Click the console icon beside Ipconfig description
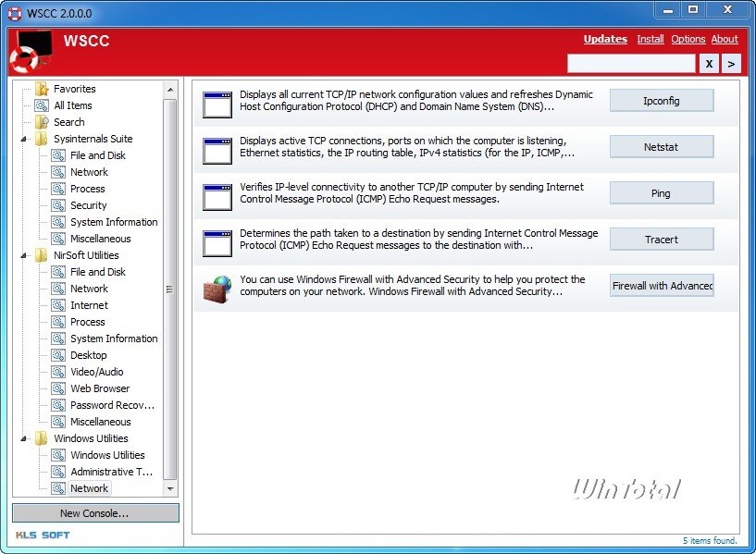 (217, 105)
